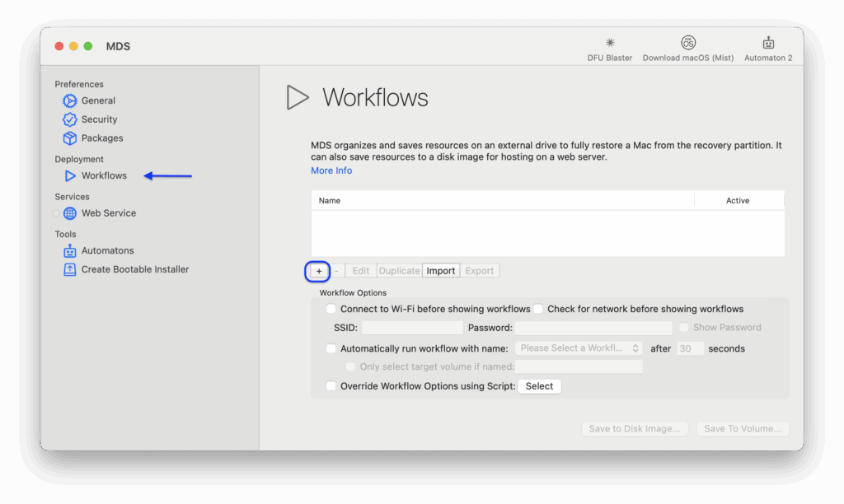This screenshot has height=504, width=844.
Task: Toggle the Show Password checkbox
Action: [x=683, y=328]
